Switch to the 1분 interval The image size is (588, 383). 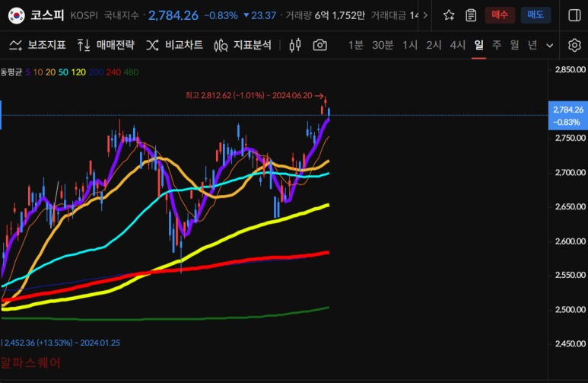(356, 45)
